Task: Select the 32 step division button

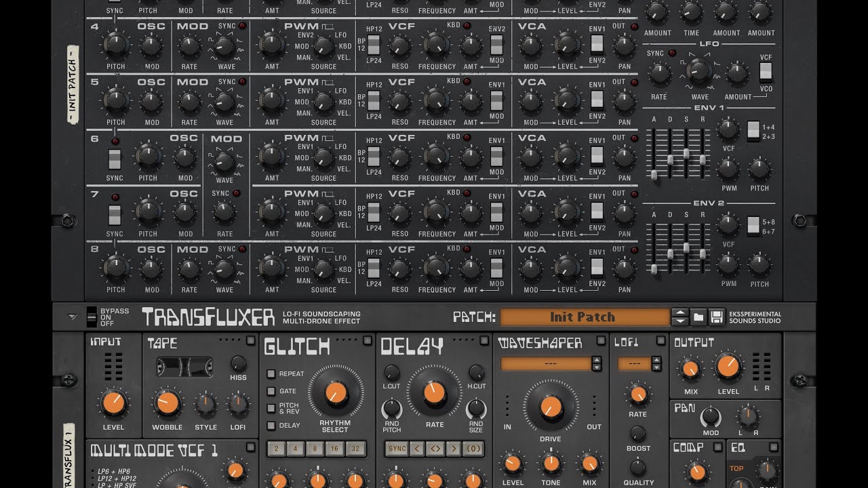Action: 354,449
